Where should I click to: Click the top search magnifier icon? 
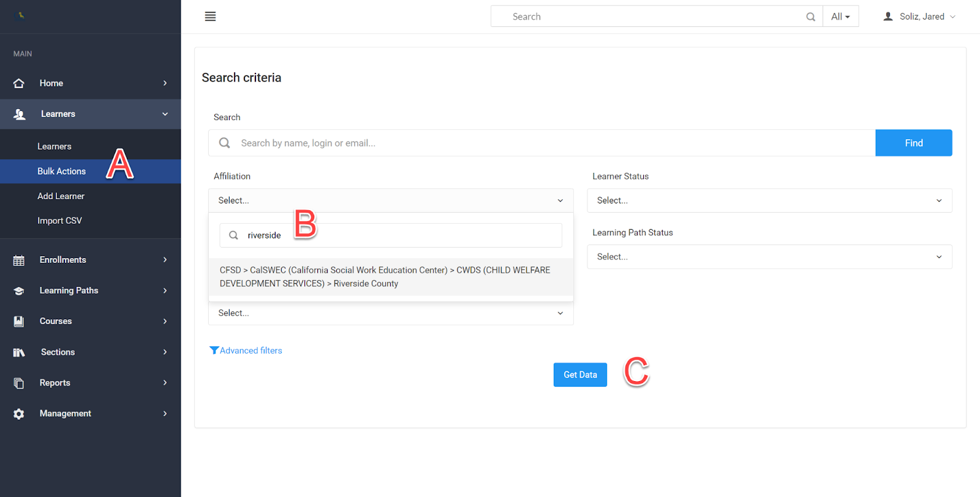pyautogui.click(x=810, y=17)
